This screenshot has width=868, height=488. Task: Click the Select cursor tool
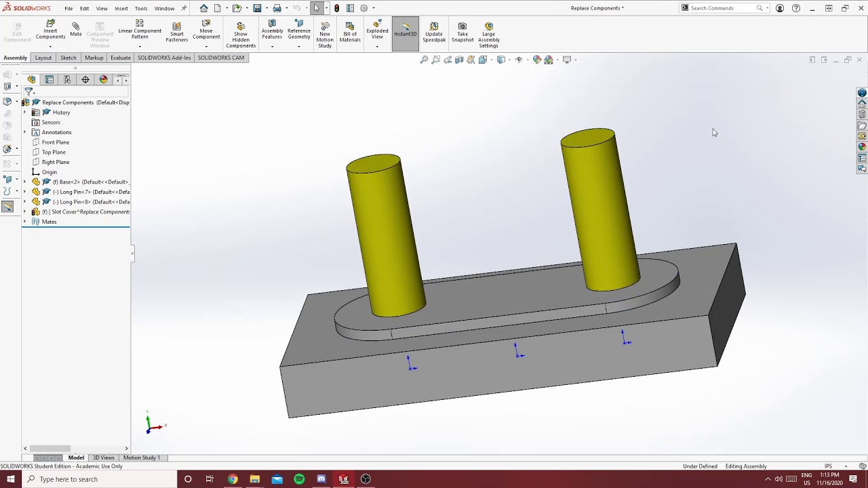point(317,8)
